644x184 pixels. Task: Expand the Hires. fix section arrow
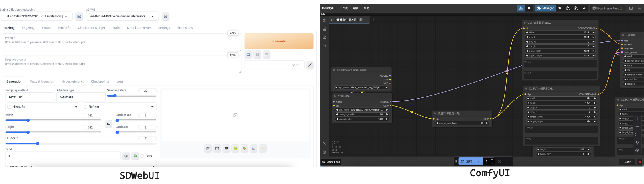pyautogui.click(x=76, y=107)
